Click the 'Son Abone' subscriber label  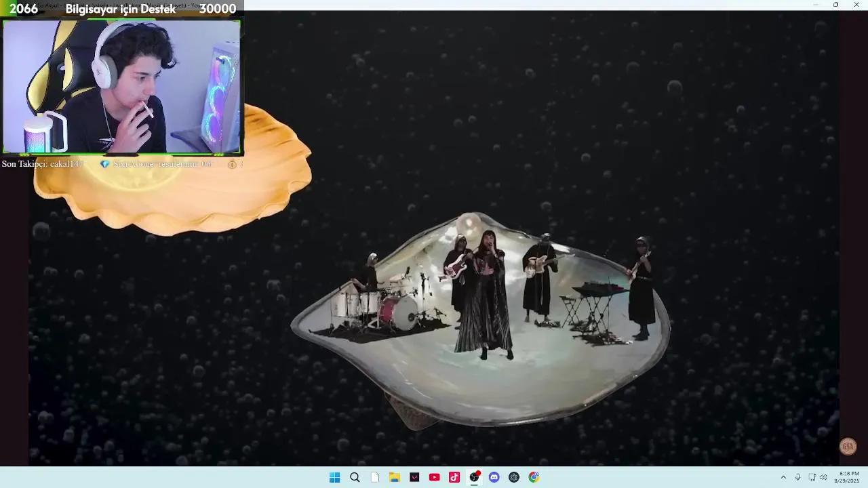tap(162, 164)
